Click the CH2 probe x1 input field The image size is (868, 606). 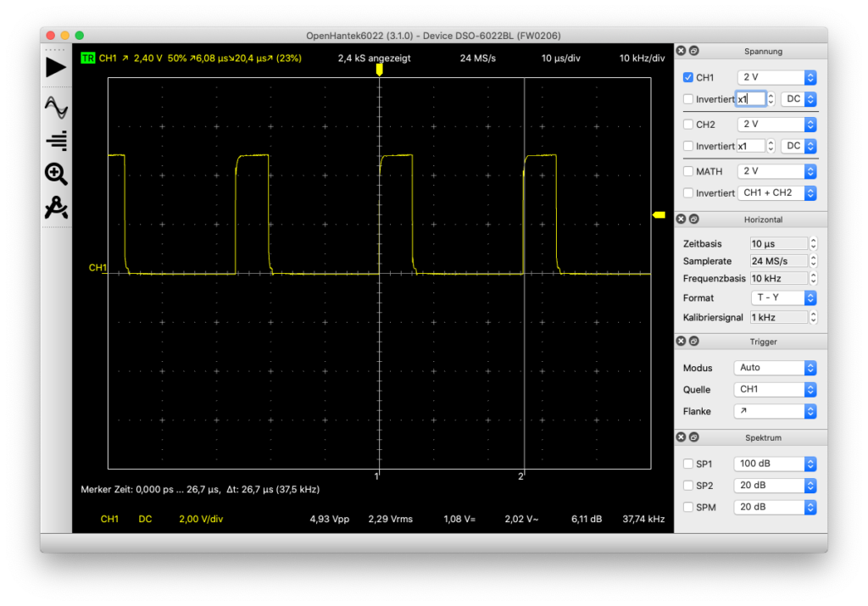point(751,146)
